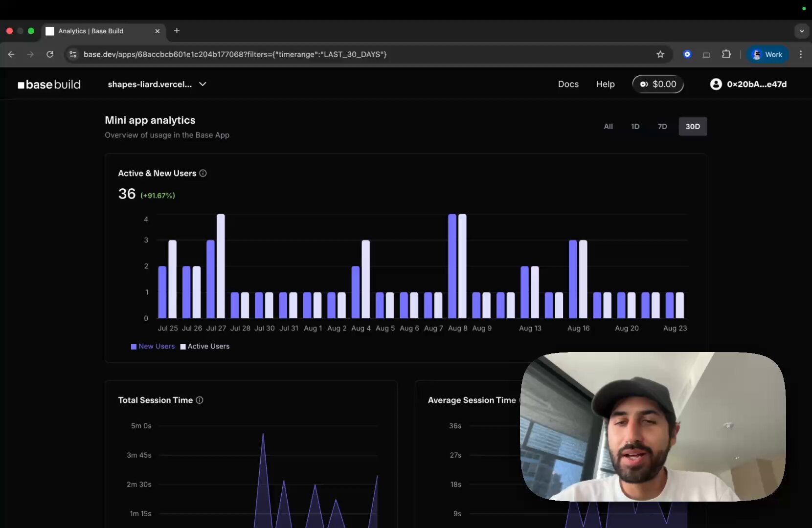Toggle the New Users legend entry
The height and width of the screenshot is (528, 812).
tap(153, 346)
